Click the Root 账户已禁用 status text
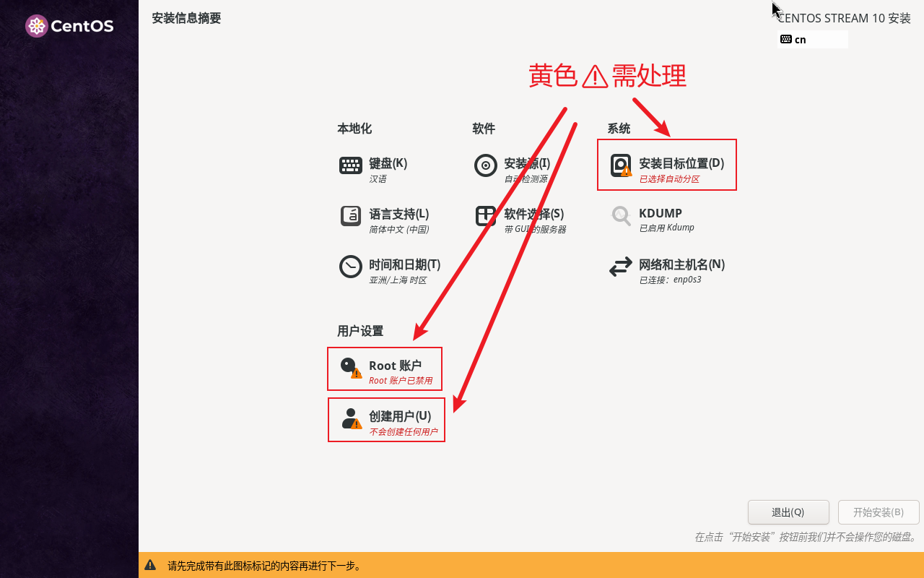This screenshot has width=924, height=578. (401, 381)
